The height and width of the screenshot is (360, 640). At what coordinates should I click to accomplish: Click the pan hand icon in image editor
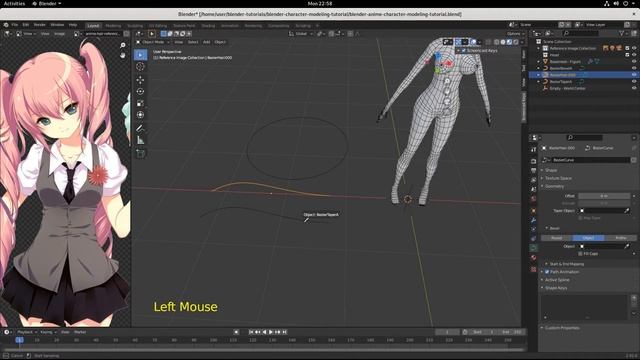pyautogui.click(x=122, y=55)
